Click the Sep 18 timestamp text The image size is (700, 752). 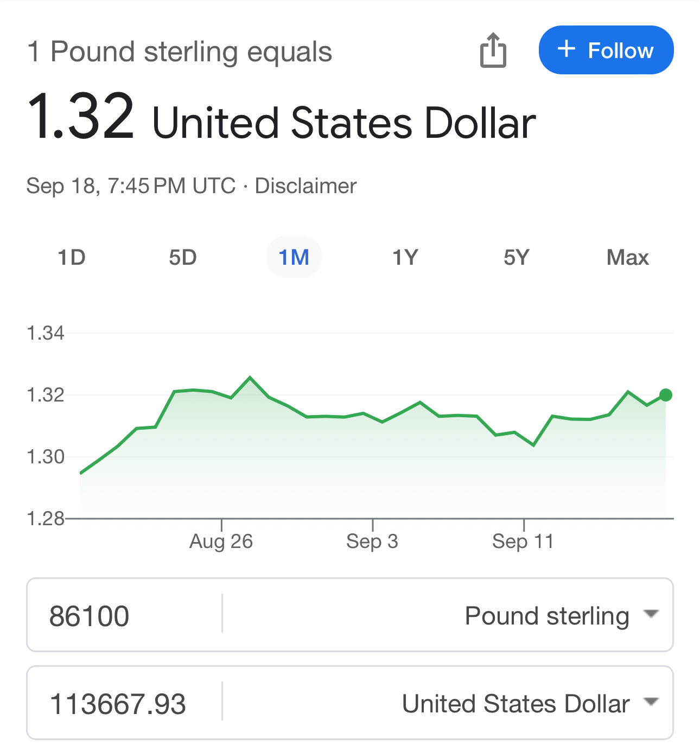pos(130,186)
